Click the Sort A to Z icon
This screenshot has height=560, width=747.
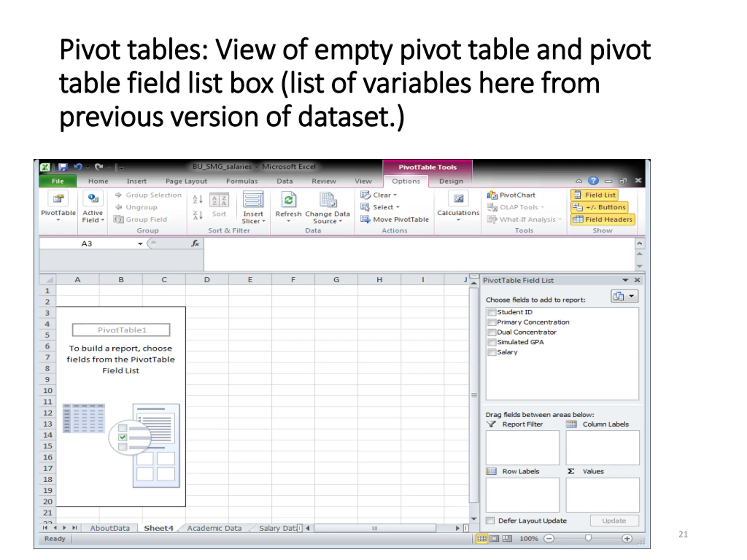pos(198,199)
